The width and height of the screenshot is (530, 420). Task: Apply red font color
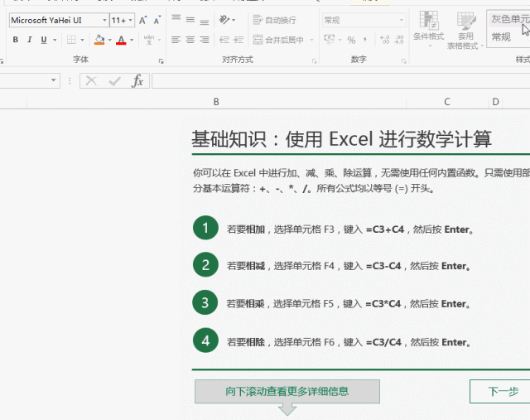tap(121, 40)
